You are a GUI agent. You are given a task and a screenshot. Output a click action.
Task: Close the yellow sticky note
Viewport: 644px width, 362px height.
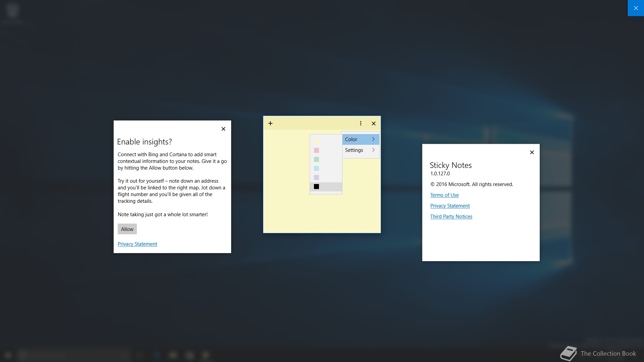click(x=374, y=123)
